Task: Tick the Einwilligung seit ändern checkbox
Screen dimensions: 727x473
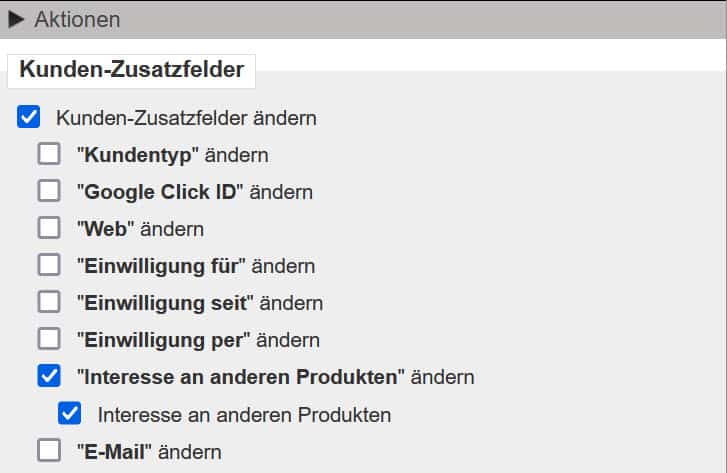Action: (x=49, y=303)
